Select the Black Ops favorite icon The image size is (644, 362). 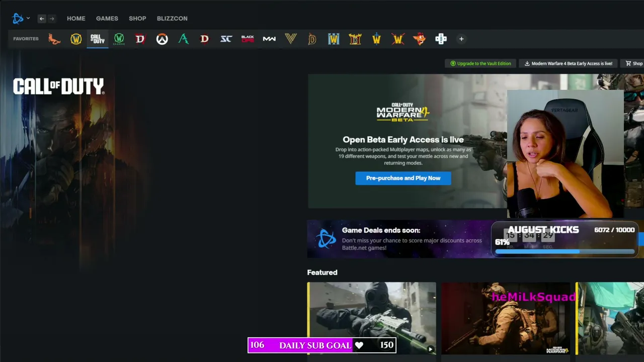click(248, 39)
